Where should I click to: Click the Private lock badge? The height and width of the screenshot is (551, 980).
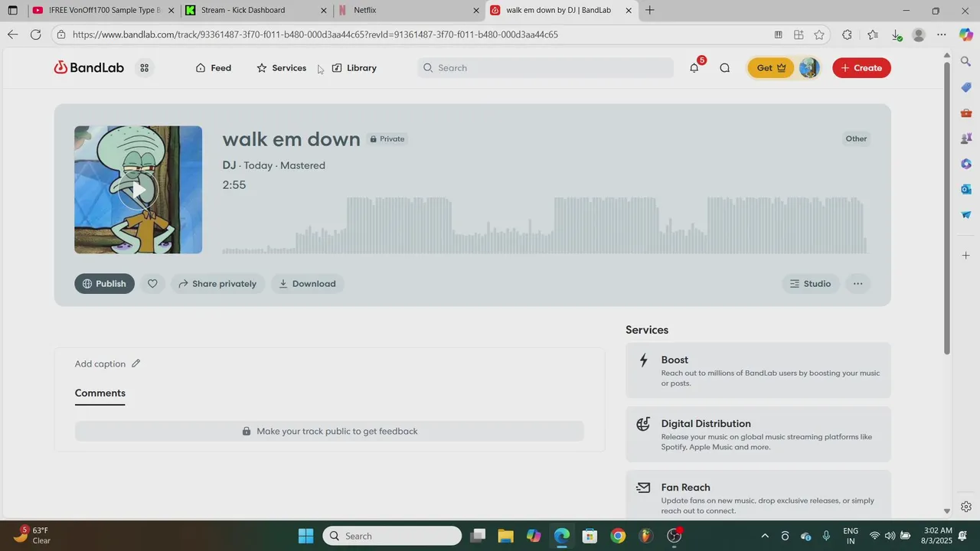(x=387, y=139)
